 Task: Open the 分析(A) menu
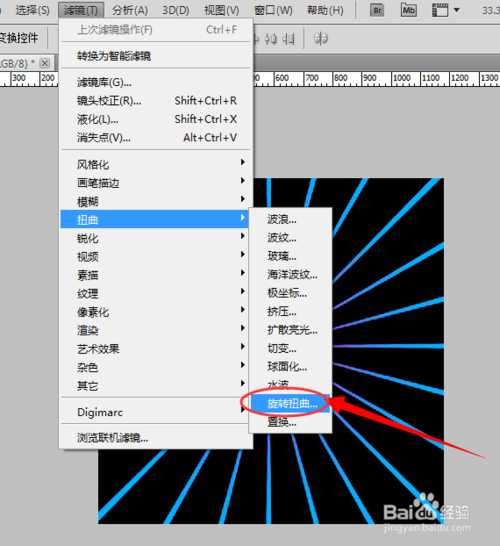[130, 10]
